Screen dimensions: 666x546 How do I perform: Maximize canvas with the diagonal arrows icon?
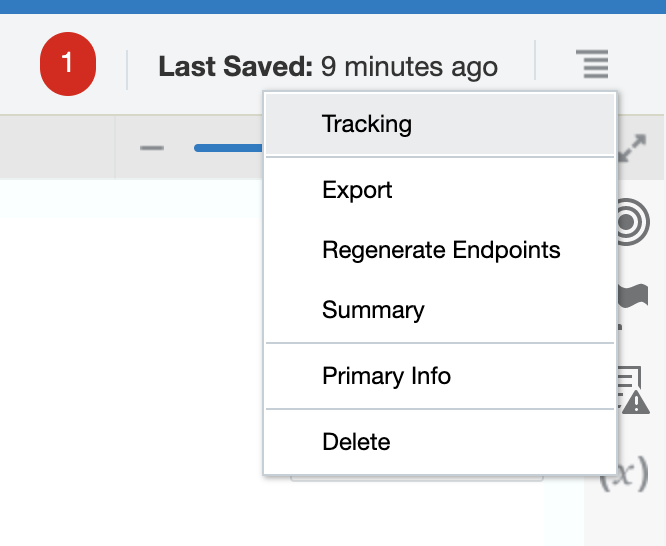pos(632,150)
